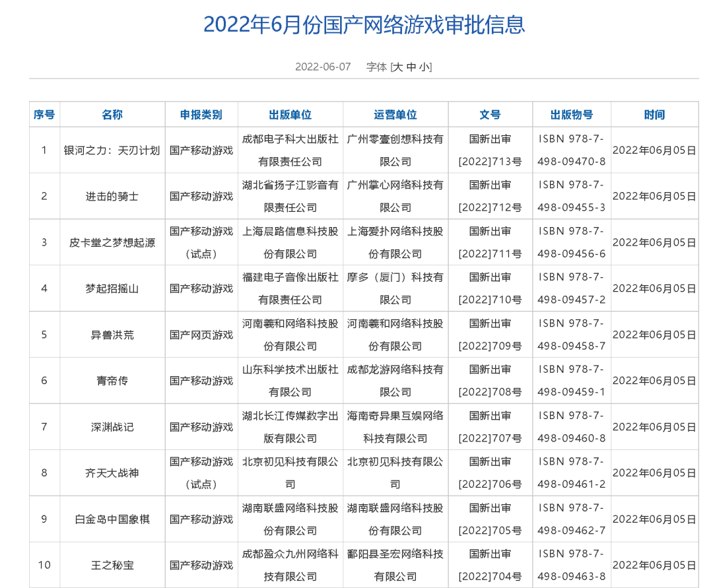The image size is (713, 588).
Task: Click 国产移动游戏（试点） for 齐天大战神
Action: click(x=201, y=473)
